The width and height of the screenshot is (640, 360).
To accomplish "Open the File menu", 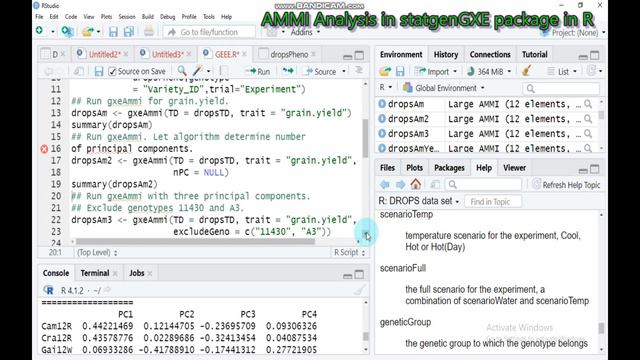I will click(39, 17).
